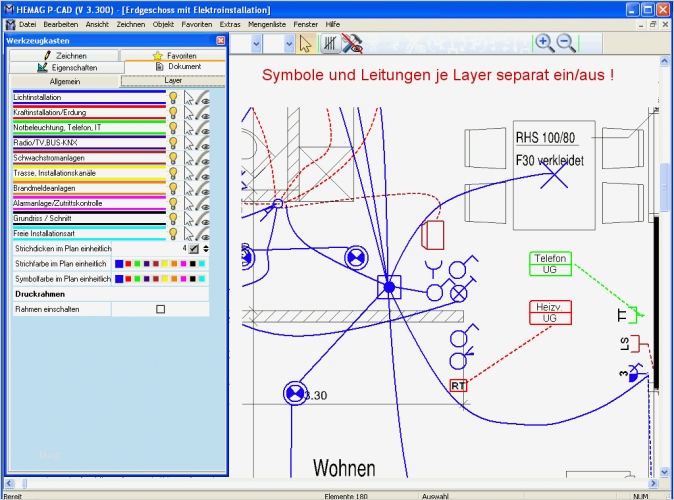Toggle the cursor selection icon for Schwachstromanlagen
674x500 pixels.
189,158
